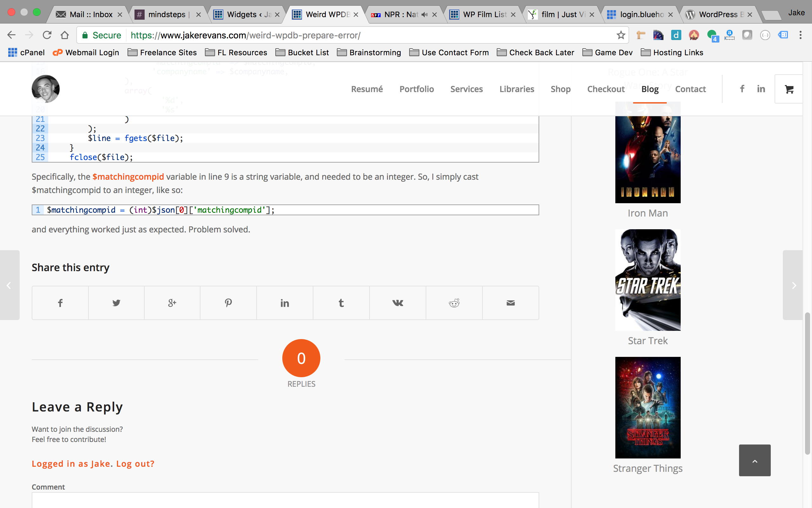Image resolution: width=812 pixels, height=508 pixels.
Task: Expand the Check Back Later folder
Action: pos(535,52)
